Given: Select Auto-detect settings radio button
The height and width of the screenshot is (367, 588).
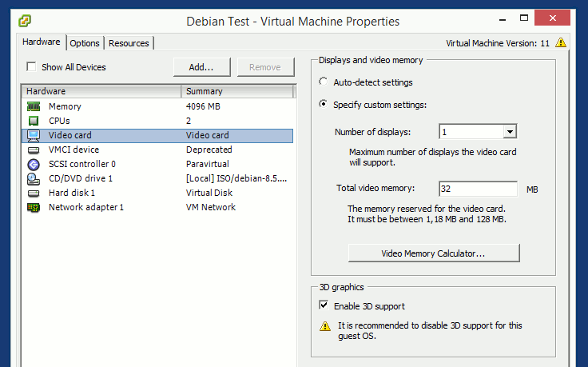Looking at the screenshot, I should click(324, 82).
